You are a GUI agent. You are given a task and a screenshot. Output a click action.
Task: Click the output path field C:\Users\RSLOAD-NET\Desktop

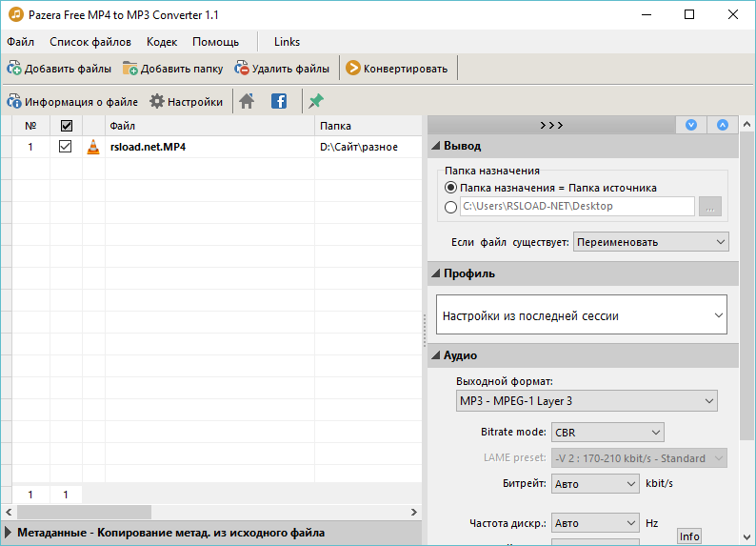(x=577, y=206)
